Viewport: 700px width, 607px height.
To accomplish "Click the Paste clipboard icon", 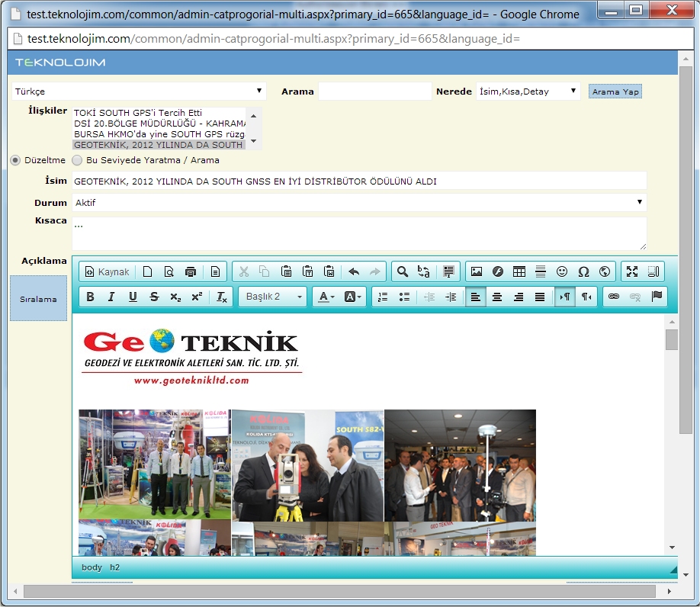I will (286, 271).
